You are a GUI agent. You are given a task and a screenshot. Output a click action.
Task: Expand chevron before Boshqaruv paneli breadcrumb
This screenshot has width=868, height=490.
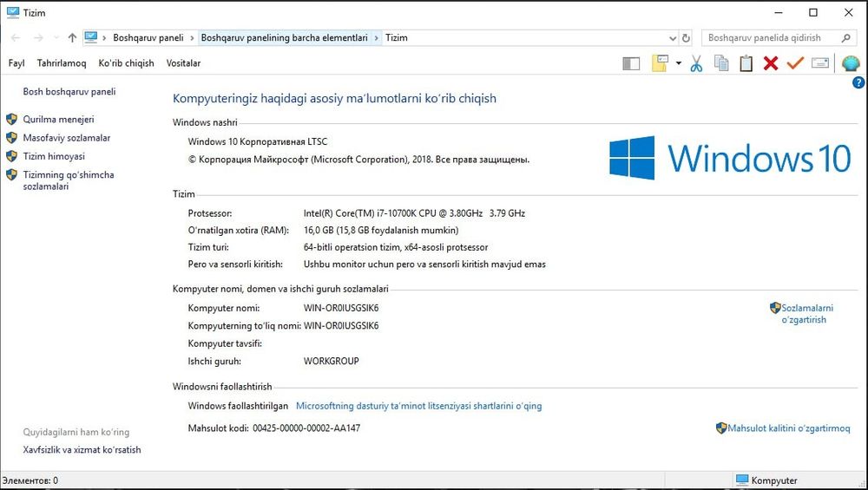pyautogui.click(x=104, y=38)
